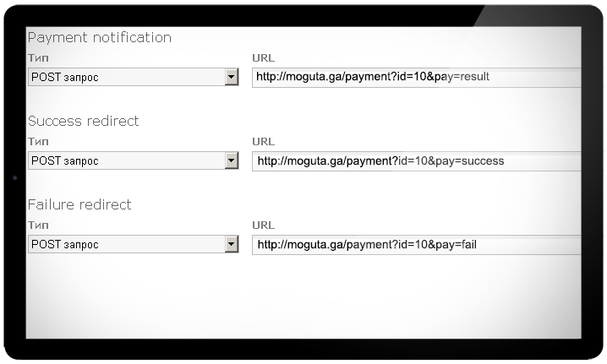Viewport: 607px width, 364px height.
Task: Click the 'Payment notification' heading
Action: pyautogui.click(x=100, y=38)
